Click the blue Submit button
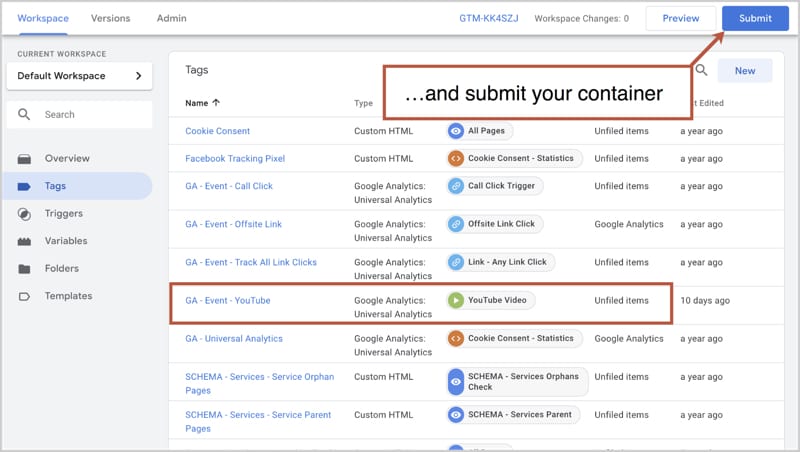 pyautogui.click(x=755, y=18)
